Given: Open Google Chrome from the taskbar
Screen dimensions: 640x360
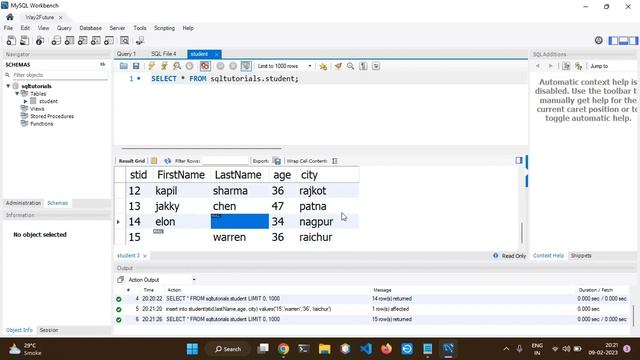Looking at the screenshot, I should coord(283,349).
